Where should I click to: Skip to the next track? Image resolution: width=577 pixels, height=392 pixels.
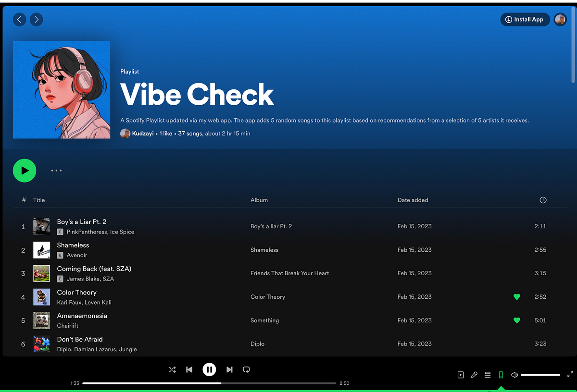(x=229, y=369)
